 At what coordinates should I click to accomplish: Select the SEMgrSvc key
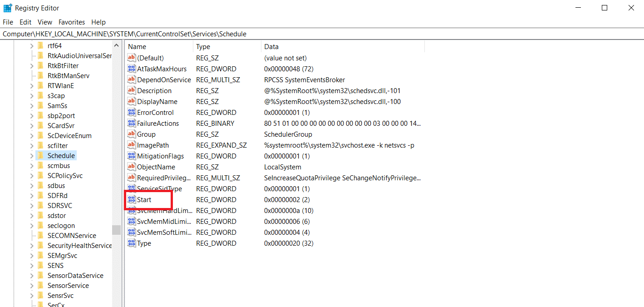[x=62, y=256]
